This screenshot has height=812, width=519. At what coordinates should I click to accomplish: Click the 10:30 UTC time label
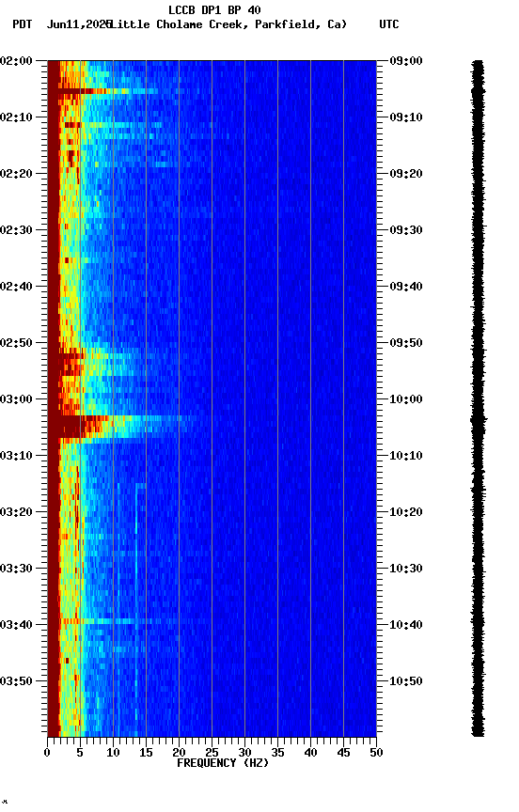pyautogui.click(x=406, y=569)
